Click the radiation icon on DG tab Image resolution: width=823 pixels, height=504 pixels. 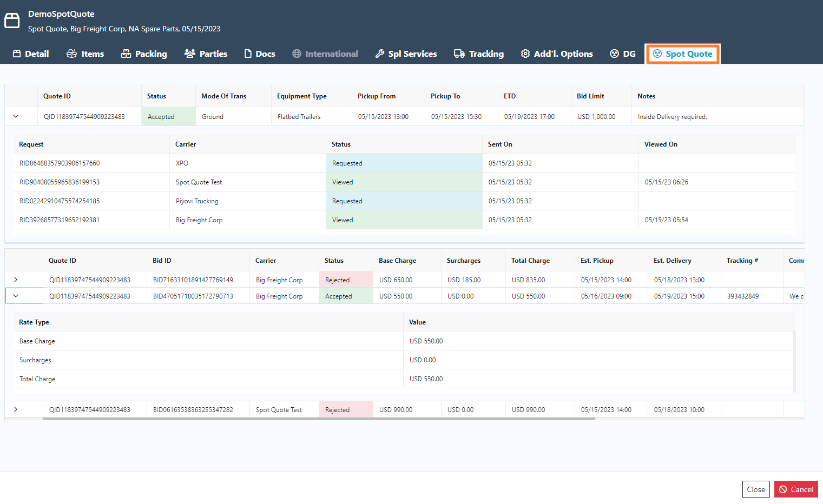click(614, 54)
